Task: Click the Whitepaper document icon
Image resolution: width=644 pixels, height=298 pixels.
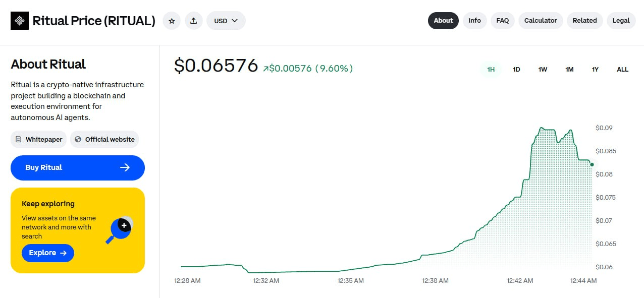Action: (x=19, y=139)
